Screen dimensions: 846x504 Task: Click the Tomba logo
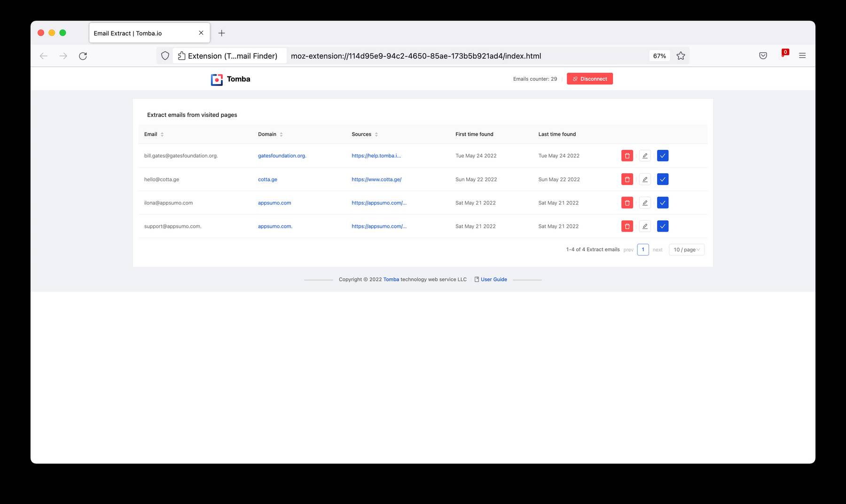230,79
